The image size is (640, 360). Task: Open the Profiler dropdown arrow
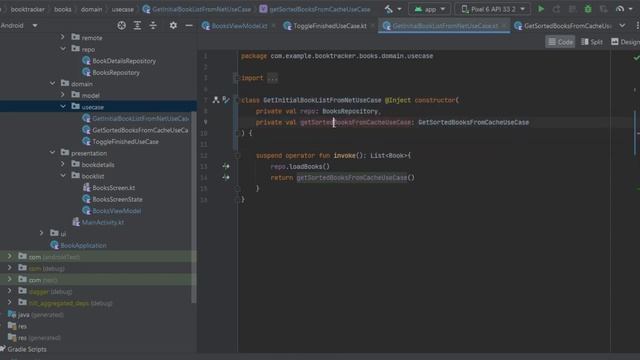630,9
